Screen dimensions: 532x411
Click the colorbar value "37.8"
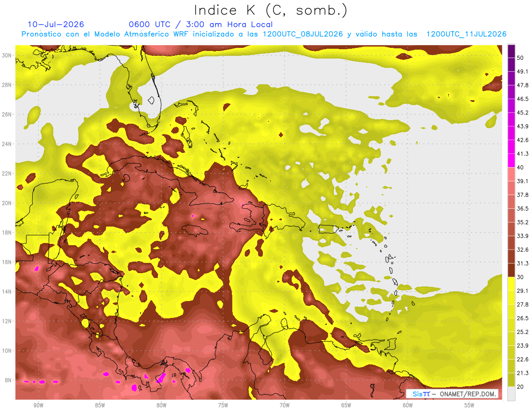coord(523,195)
